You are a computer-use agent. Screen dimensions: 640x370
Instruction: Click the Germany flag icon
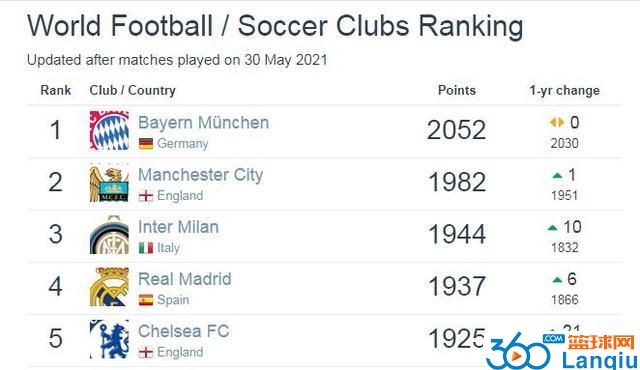coord(146,144)
